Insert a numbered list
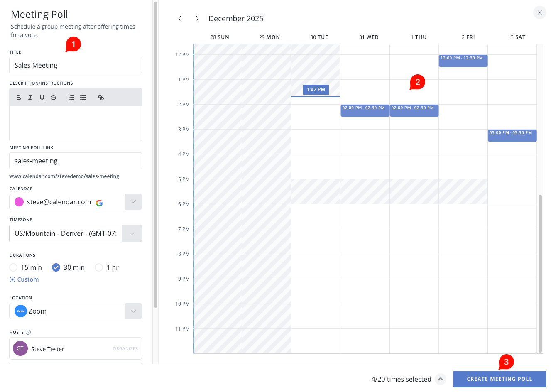This screenshot has width=551, height=392. click(71, 98)
